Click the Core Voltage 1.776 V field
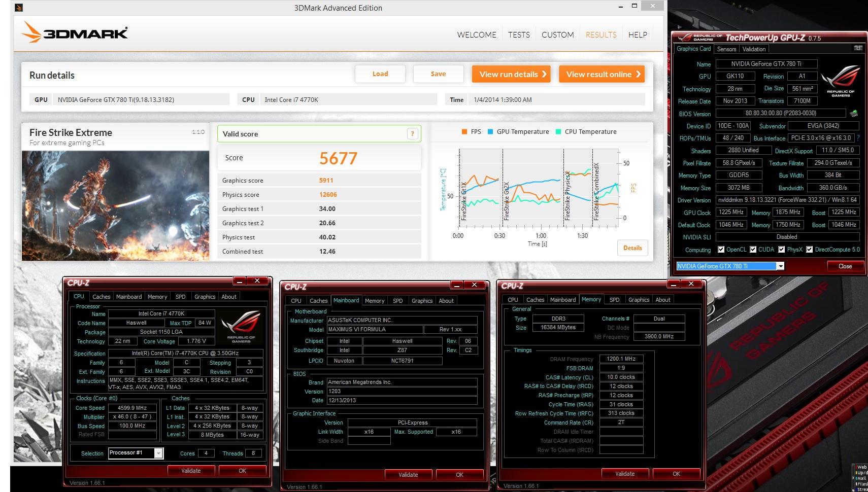 point(196,341)
